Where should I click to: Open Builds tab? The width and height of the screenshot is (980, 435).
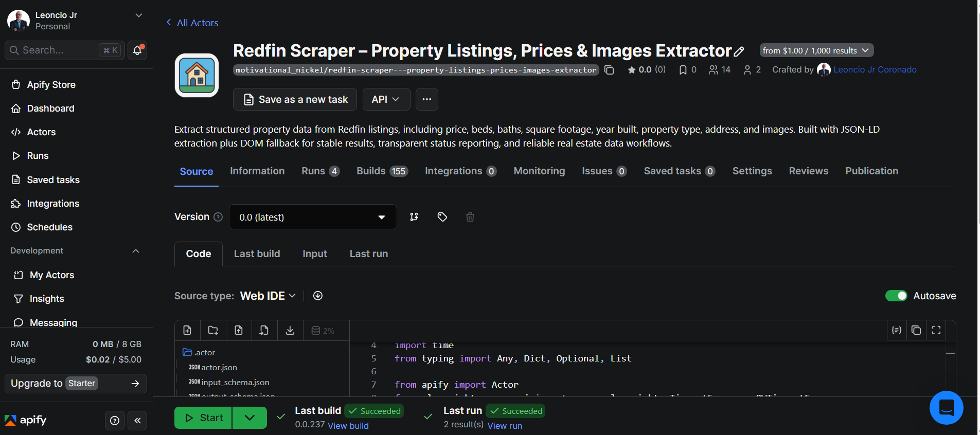tap(382, 171)
